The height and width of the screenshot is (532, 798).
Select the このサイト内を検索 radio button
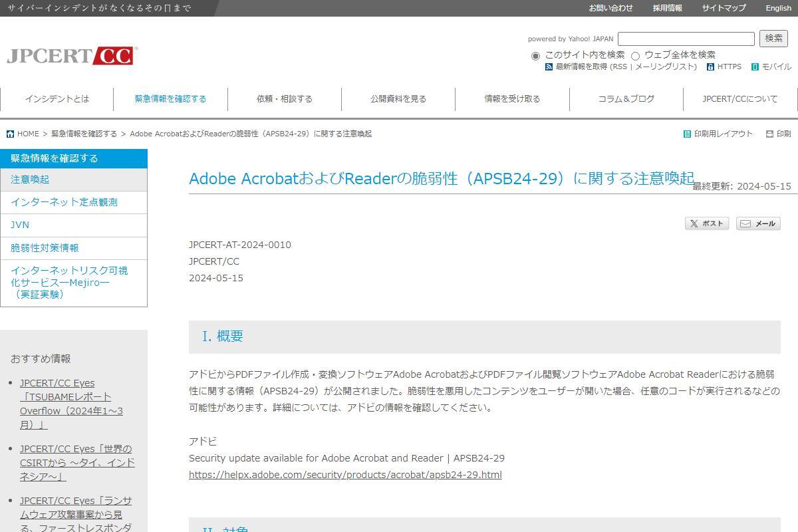(535, 56)
